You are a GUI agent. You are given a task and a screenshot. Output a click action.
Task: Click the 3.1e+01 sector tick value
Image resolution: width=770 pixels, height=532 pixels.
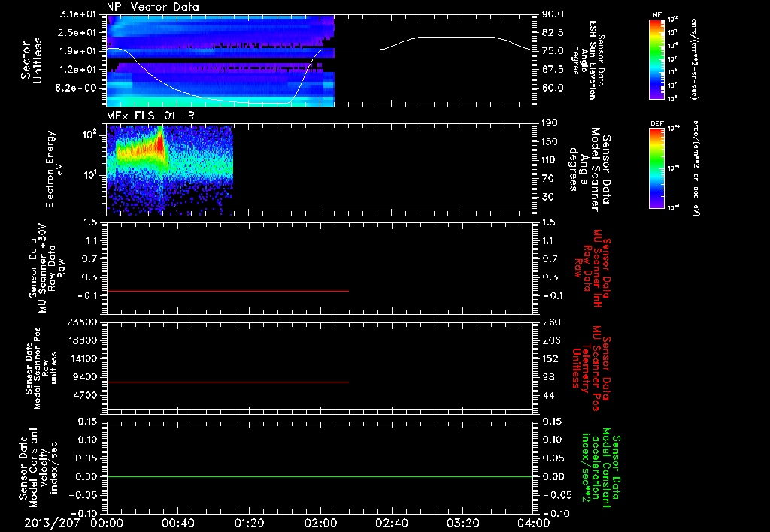pyautogui.click(x=80, y=14)
